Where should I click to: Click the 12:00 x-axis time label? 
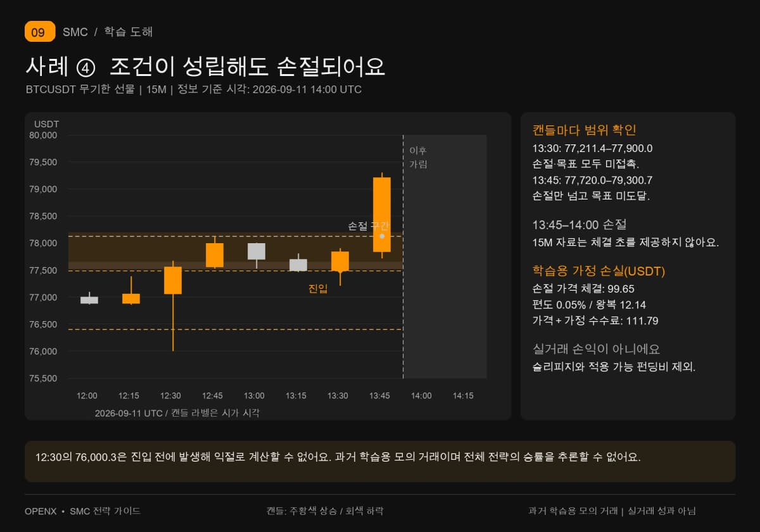[x=87, y=396]
